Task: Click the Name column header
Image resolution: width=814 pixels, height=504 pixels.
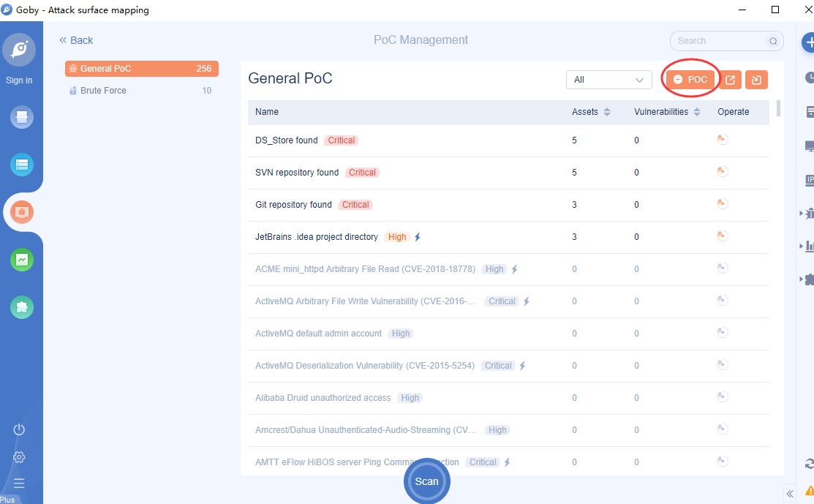Action: click(x=267, y=112)
